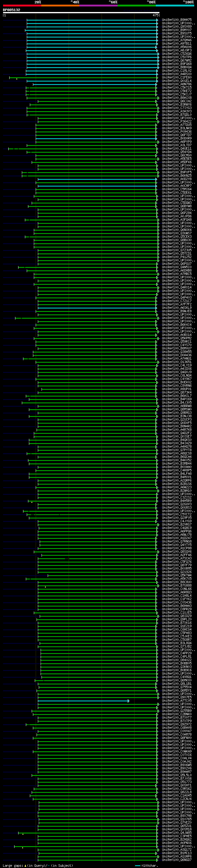
Task: Select hit label UniRef100_Q6FTD7
Action: pos(177,135)
